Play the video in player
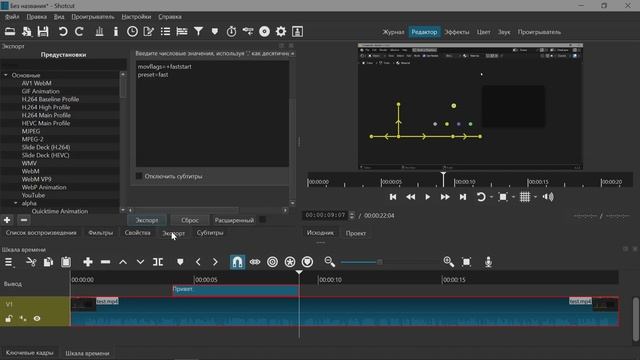Viewport: 640px width, 360px height. 427,197
